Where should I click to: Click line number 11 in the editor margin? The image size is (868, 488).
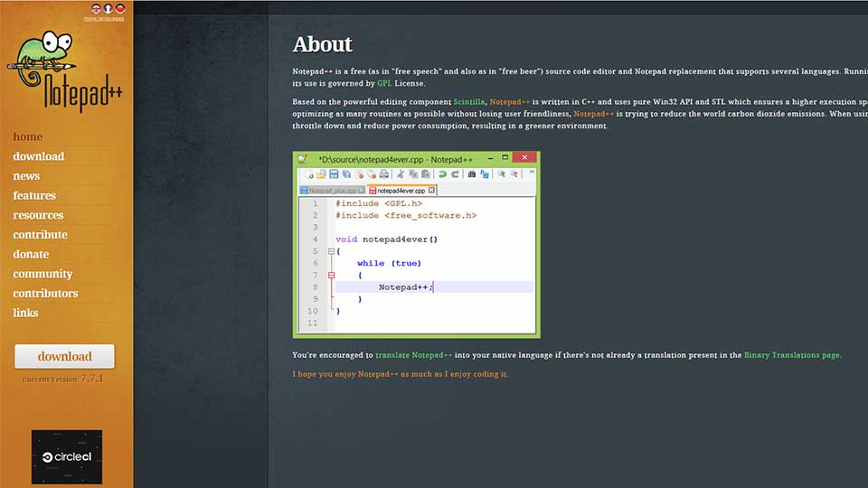tap(313, 324)
